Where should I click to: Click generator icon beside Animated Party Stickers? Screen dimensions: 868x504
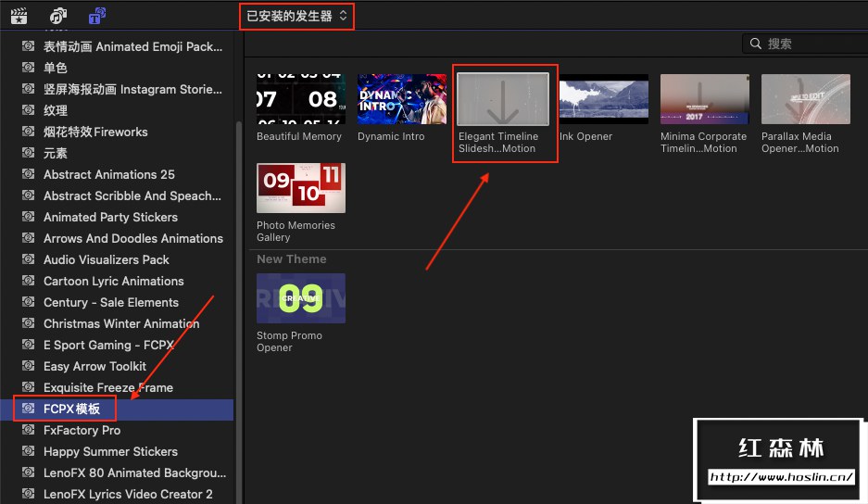click(28, 217)
